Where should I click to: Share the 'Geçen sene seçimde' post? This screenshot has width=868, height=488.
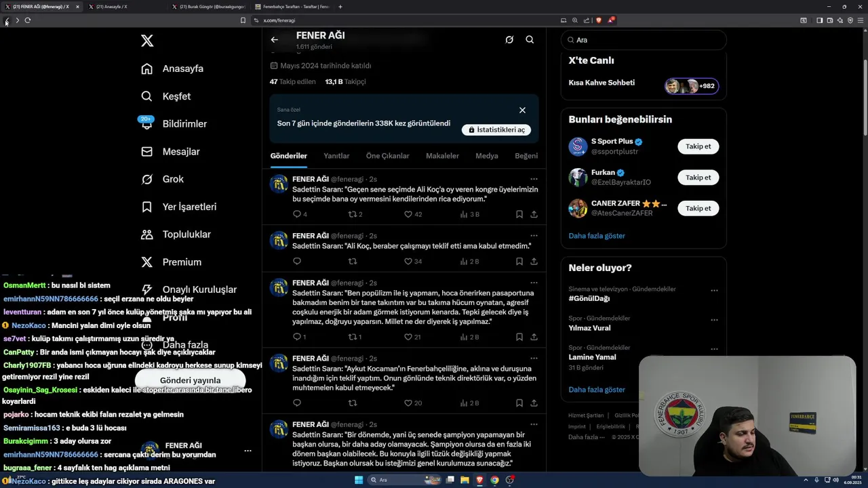point(534,214)
